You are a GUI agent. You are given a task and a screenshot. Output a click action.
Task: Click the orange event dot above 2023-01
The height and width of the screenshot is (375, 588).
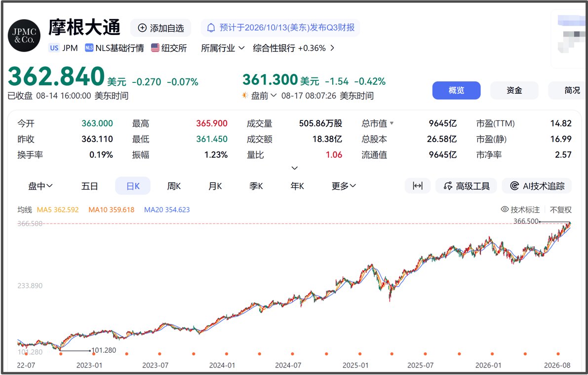tap(93, 354)
